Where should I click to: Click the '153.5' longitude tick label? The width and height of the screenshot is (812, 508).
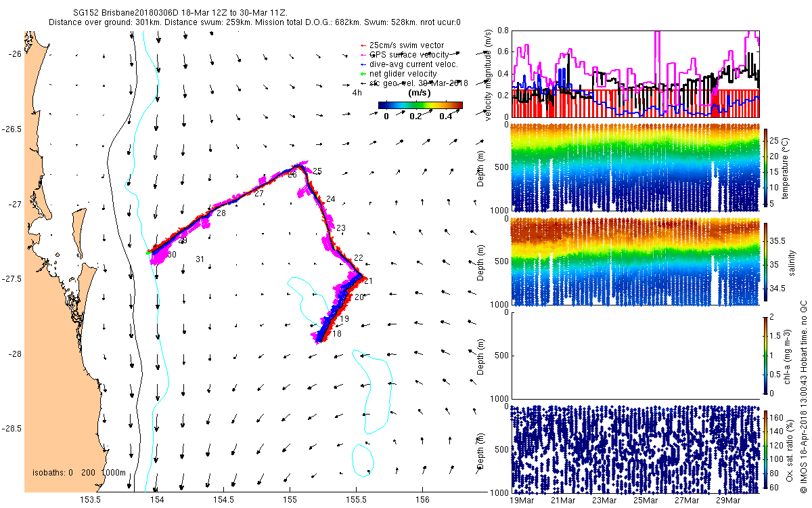click(x=91, y=500)
